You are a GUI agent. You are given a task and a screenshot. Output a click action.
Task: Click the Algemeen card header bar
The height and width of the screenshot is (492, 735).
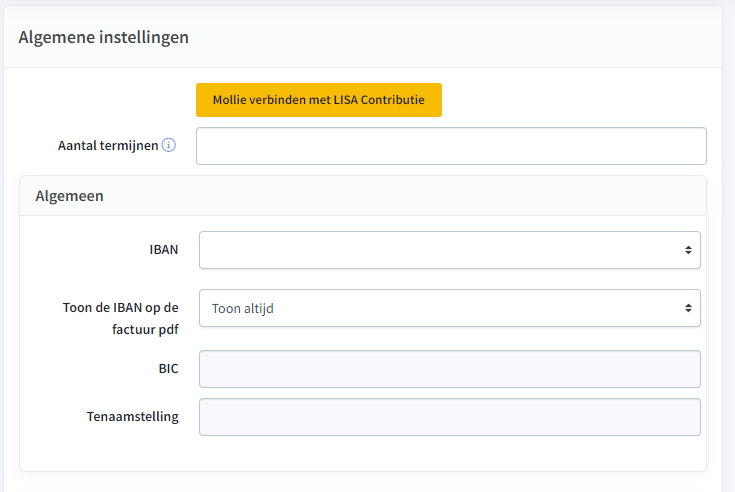[363, 196]
